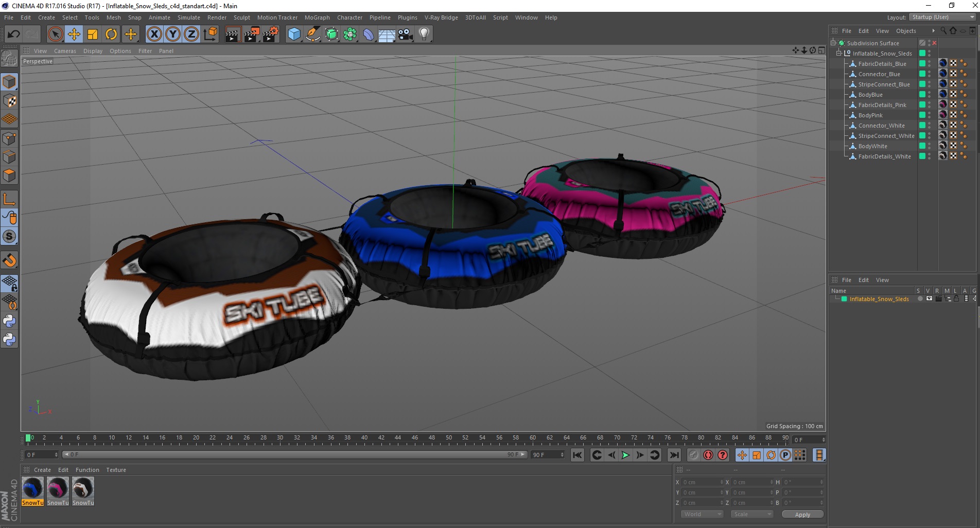
Task: Click the Apply button
Action: coord(802,515)
